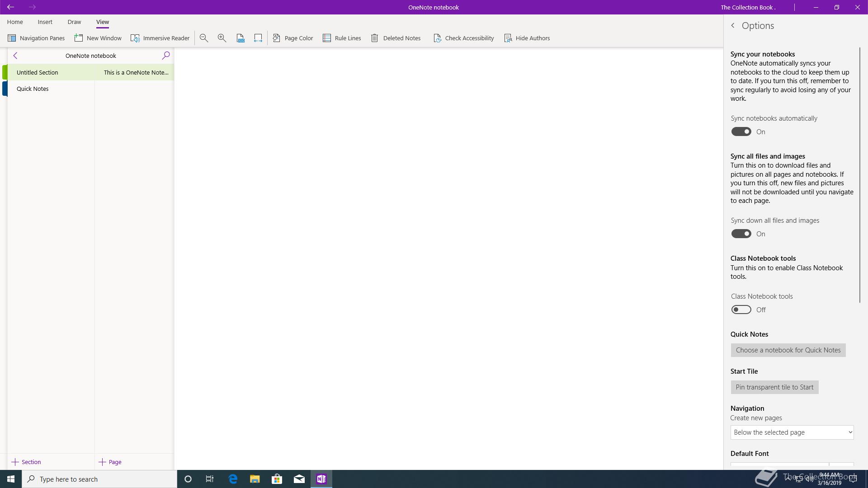This screenshot has width=868, height=488.
Task: Add a new Page
Action: point(111,462)
